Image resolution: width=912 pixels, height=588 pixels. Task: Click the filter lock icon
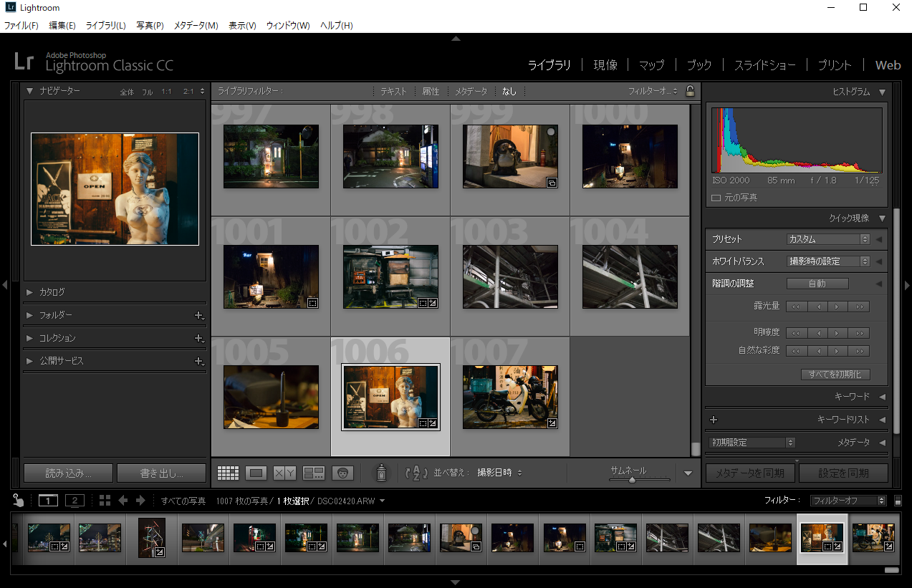pyautogui.click(x=690, y=91)
